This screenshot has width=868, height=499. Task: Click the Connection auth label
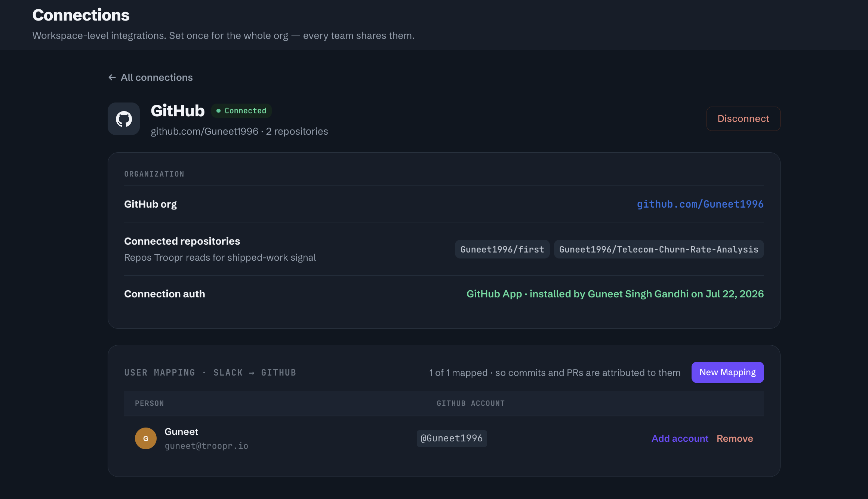pyautogui.click(x=164, y=294)
